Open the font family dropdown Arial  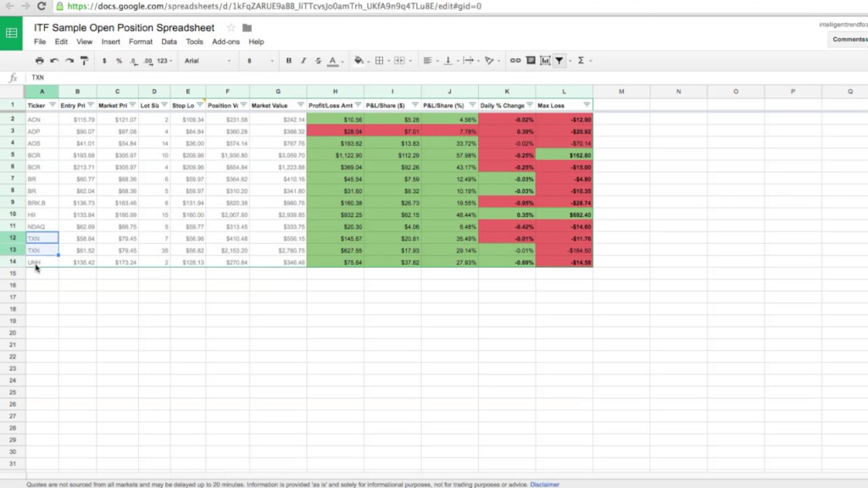(x=208, y=61)
